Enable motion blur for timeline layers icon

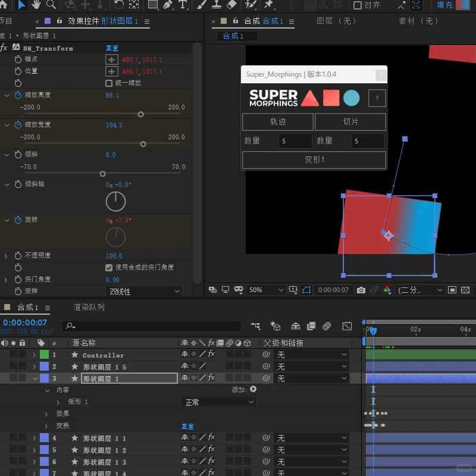click(x=327, y=326)
